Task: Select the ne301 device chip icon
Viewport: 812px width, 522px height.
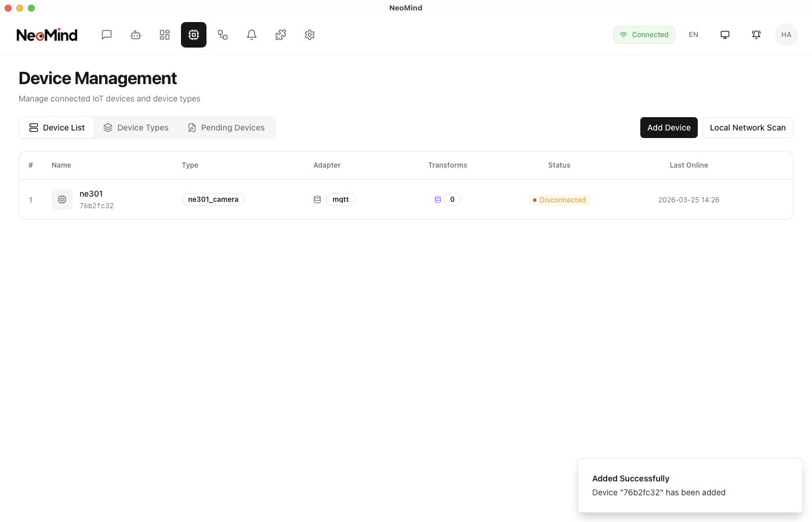Action: 61,200
